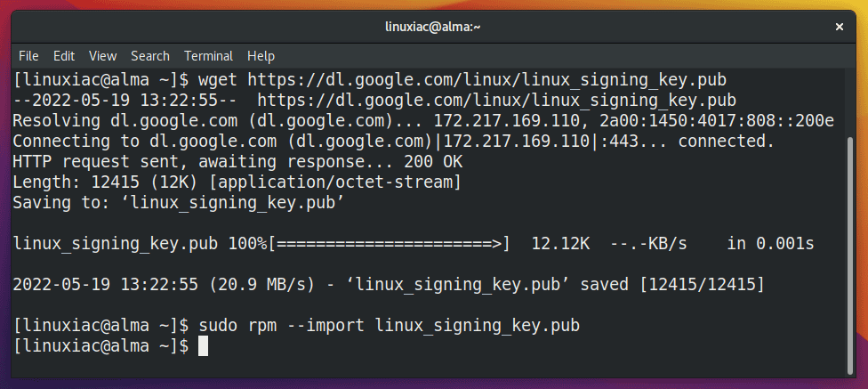Click the 12.12K downloaded size text

click(x=560, y=243)
